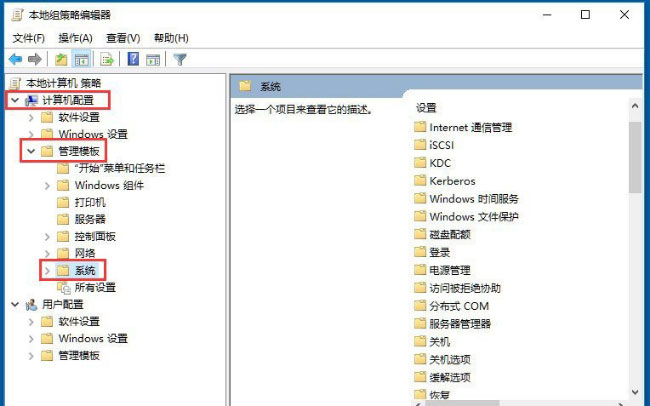
Task: Open the 操作(A) menu
Action: point(75,38)
